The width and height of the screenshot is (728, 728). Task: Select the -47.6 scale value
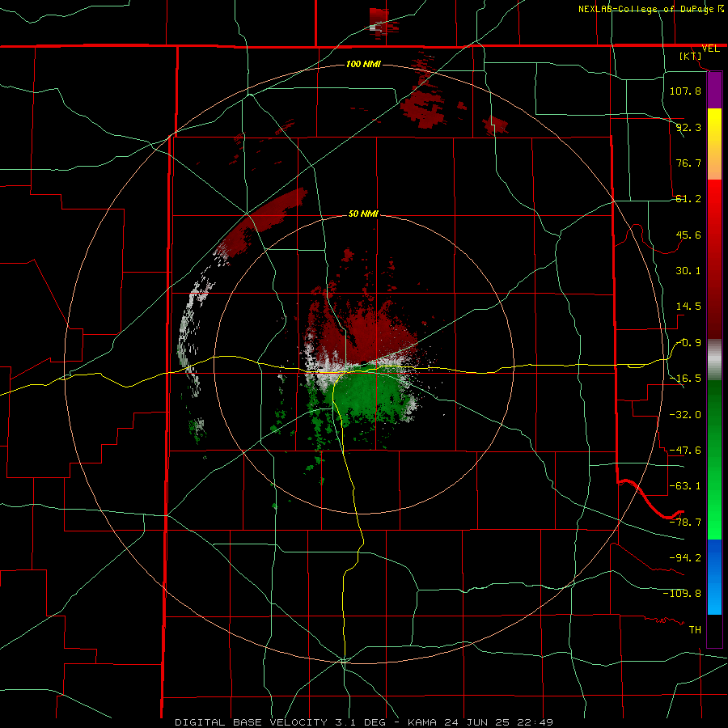click(685, 451)
